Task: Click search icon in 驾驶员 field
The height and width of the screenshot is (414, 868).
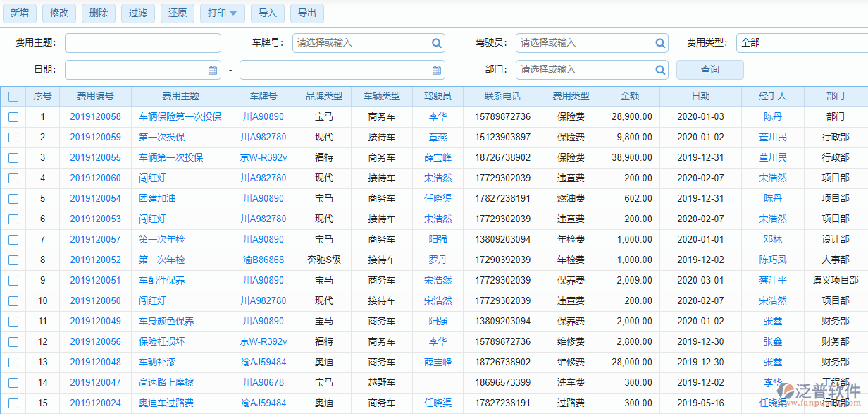Action: [x=660, y=43]
